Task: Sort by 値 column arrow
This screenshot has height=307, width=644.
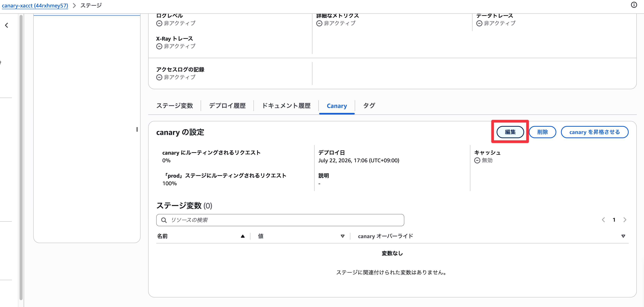Action: point(342,236)
